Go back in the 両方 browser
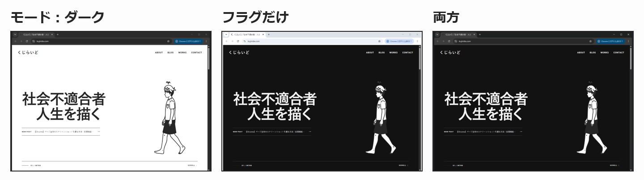This screenshot has height=180, width=644. (437, 41)
